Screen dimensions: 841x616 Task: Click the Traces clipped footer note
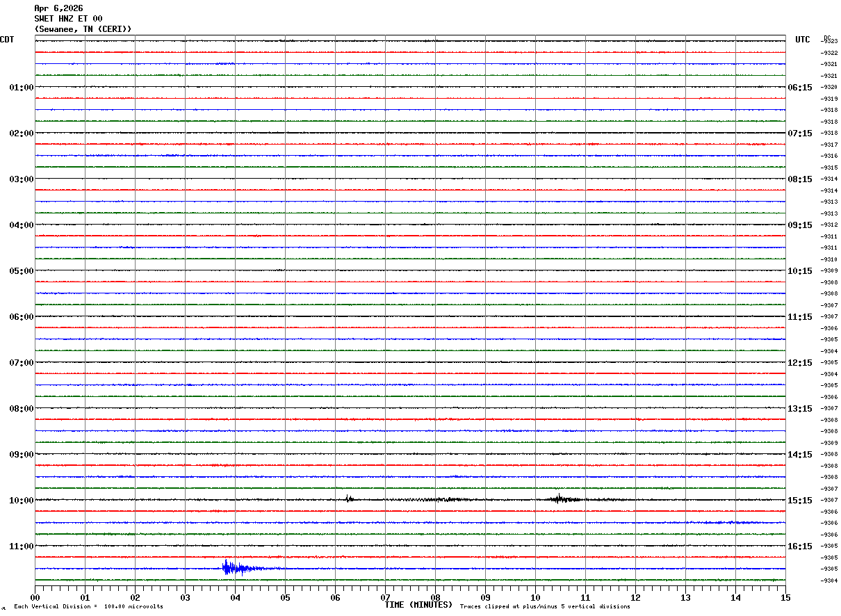tap(545, 607)
